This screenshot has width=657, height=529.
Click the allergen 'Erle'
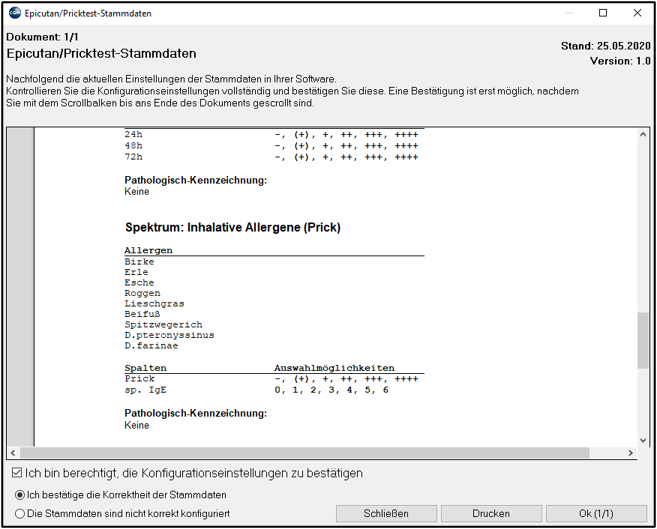(136, 272)
